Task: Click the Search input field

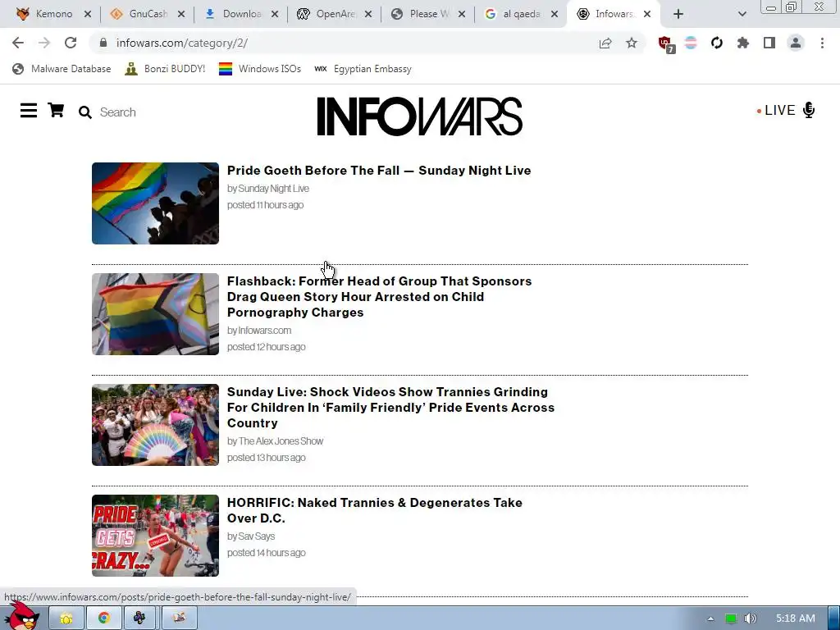Action: tap(118, 112)
